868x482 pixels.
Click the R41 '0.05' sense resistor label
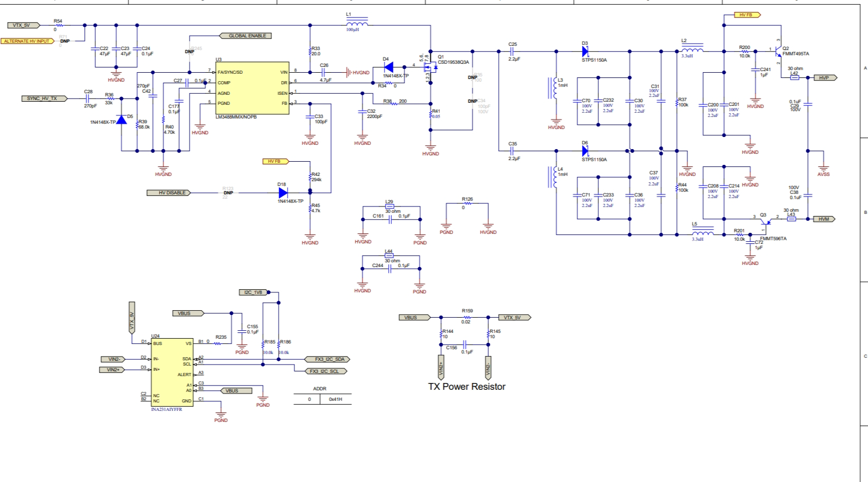(x=436, y=116)
